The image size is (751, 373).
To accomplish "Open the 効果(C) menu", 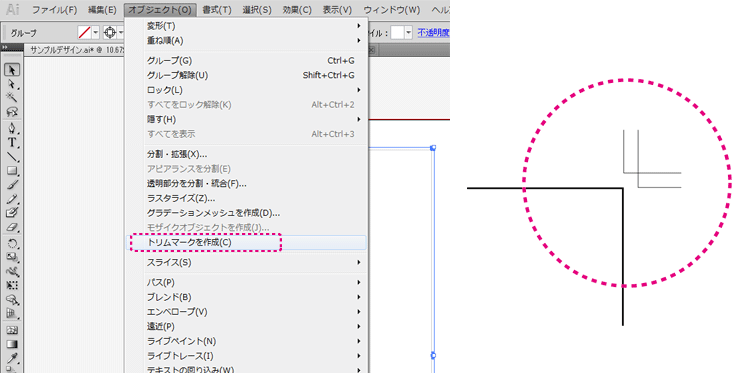I will 297,10.
